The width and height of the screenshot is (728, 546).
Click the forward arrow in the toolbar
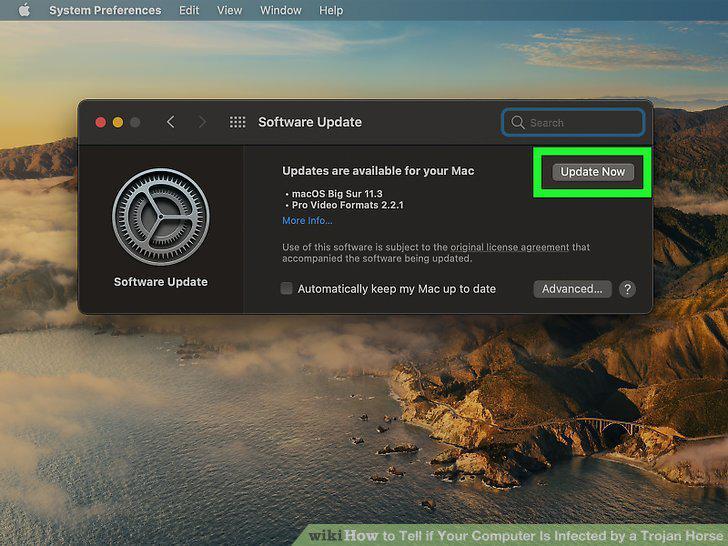pos(202,122)
